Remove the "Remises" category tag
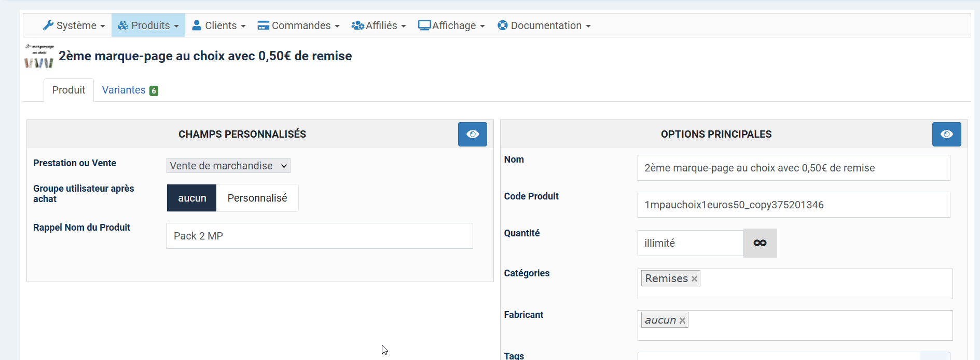980x360 pixels. [694, 279]
